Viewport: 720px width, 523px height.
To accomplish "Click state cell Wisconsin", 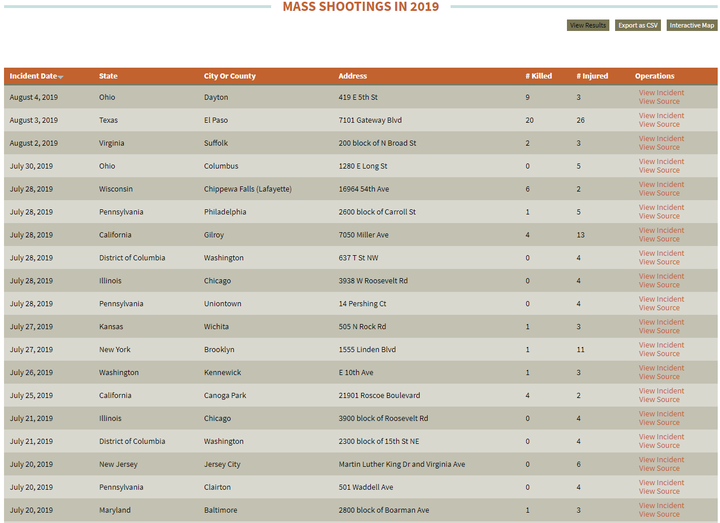I will point(116,189).
